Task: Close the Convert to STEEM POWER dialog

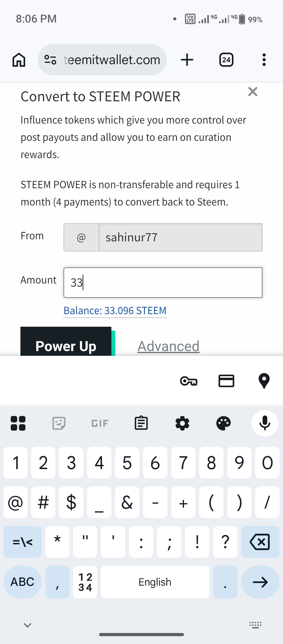Action: click(253, 92)
